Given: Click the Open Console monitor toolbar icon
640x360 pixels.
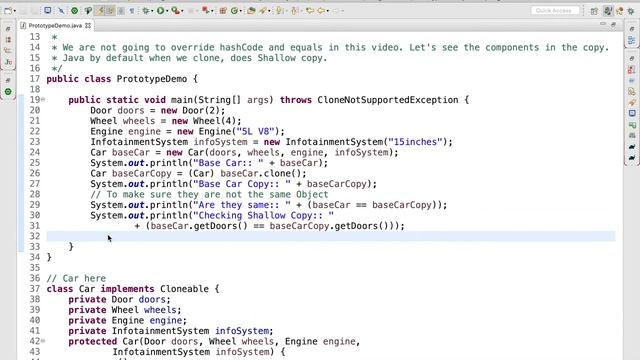Looking at the screenshot, I should click(x=47, y=10).
